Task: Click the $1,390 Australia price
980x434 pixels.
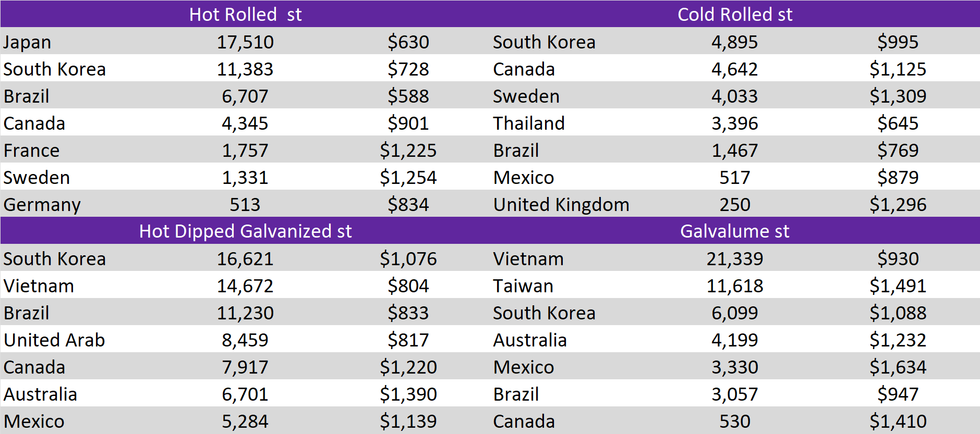Action: point(408,394)
